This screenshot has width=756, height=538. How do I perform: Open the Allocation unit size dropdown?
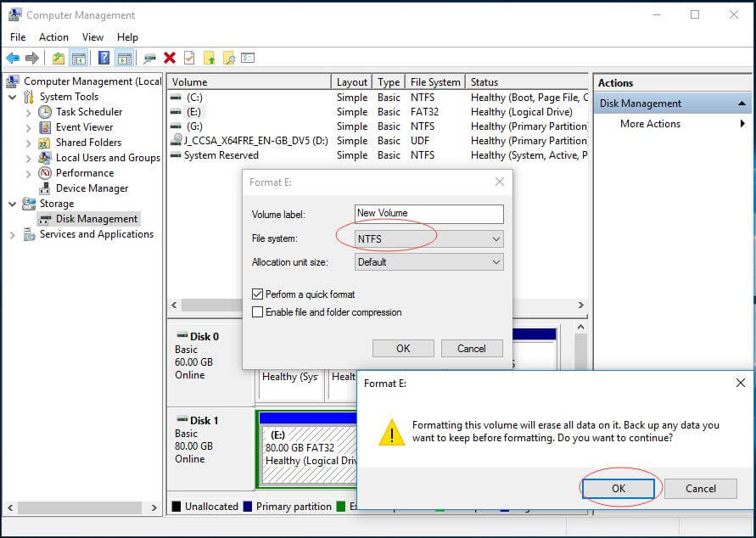click(429, 262)
